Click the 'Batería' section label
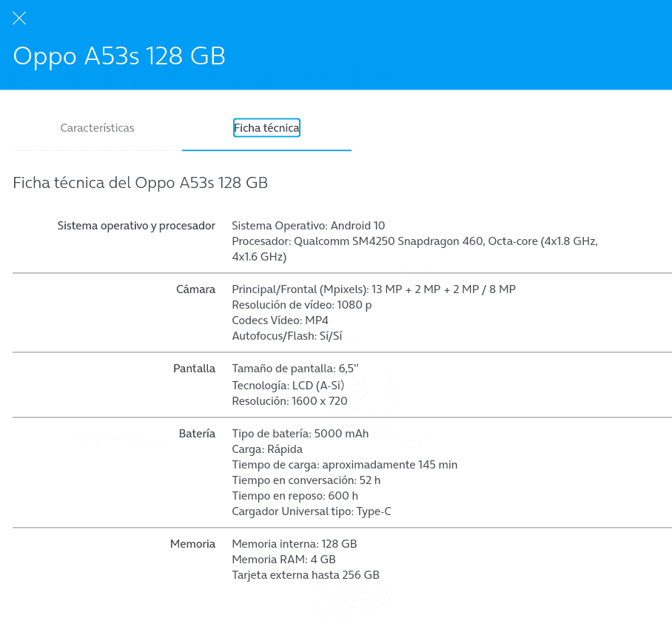Image resolution: width=672 pixels, height=621 pixels. pyautogui.click(x=197, y=434)
